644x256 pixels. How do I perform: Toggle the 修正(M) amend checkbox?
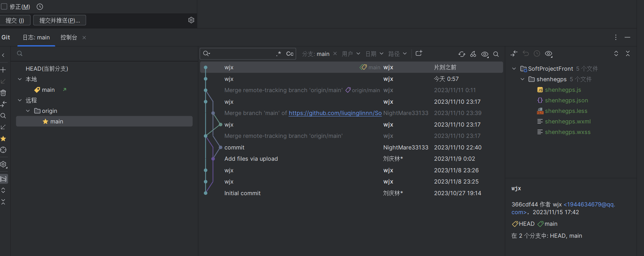click(x=4, y=7)
